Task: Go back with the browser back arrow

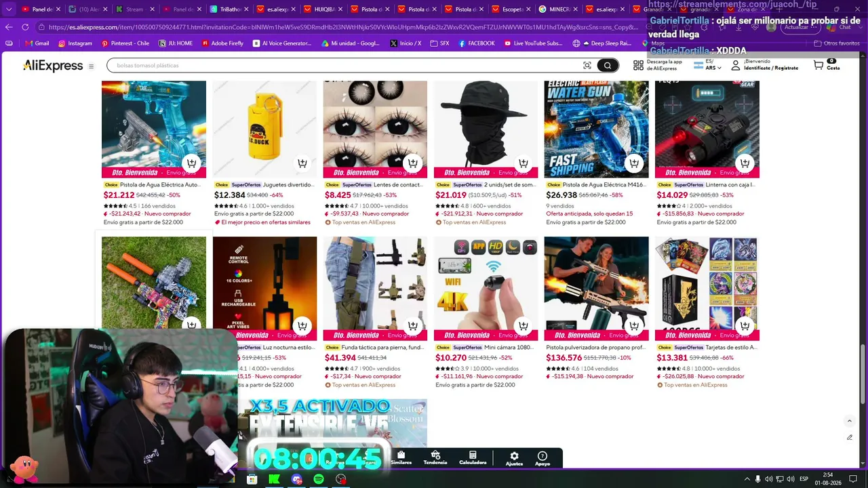Action: pyautogui.click(x=9, y=27)
